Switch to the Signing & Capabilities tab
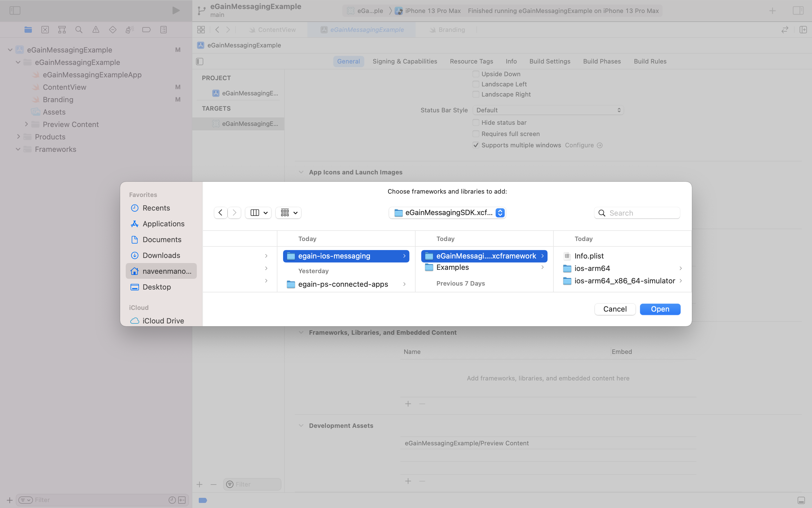This screenshot has width=812, height=508. 405,62
